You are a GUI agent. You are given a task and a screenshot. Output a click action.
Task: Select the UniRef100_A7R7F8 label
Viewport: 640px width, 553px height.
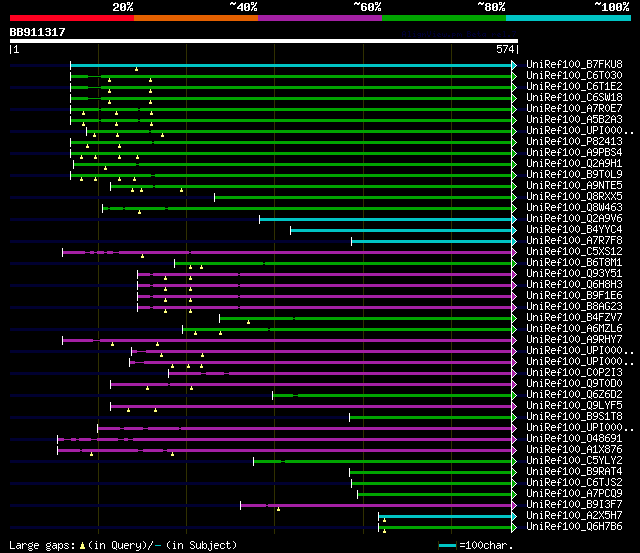click(x=574, y=241)
